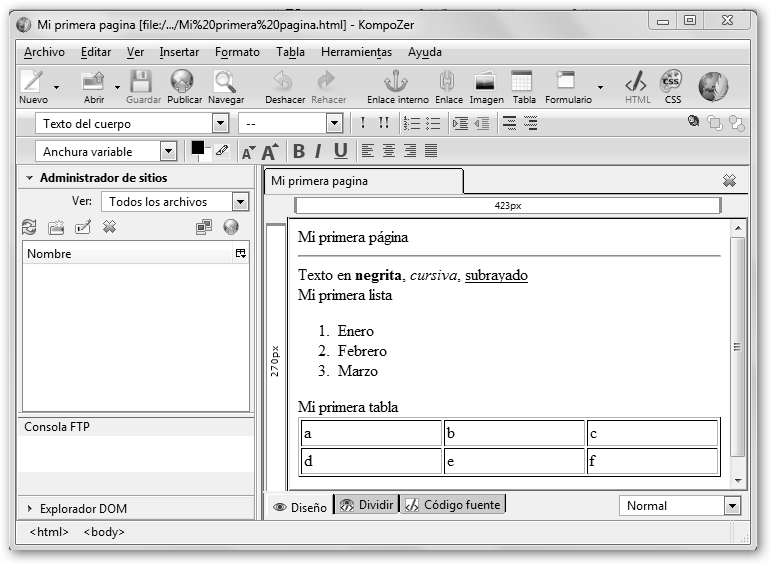Click the <body> tag in status bar
The image size is (771, 564).
pos(104,532)
